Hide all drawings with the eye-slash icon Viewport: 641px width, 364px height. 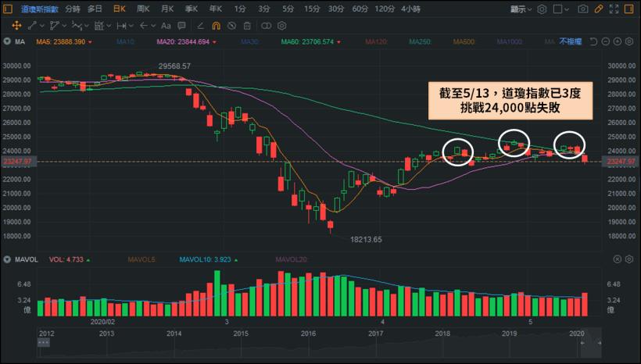(x=232, y=26)
